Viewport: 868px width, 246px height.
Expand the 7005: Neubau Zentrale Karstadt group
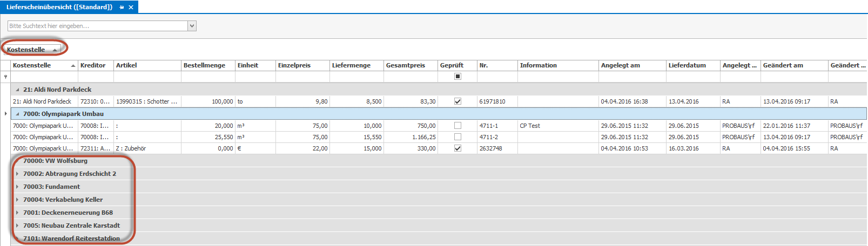[17, 225]
